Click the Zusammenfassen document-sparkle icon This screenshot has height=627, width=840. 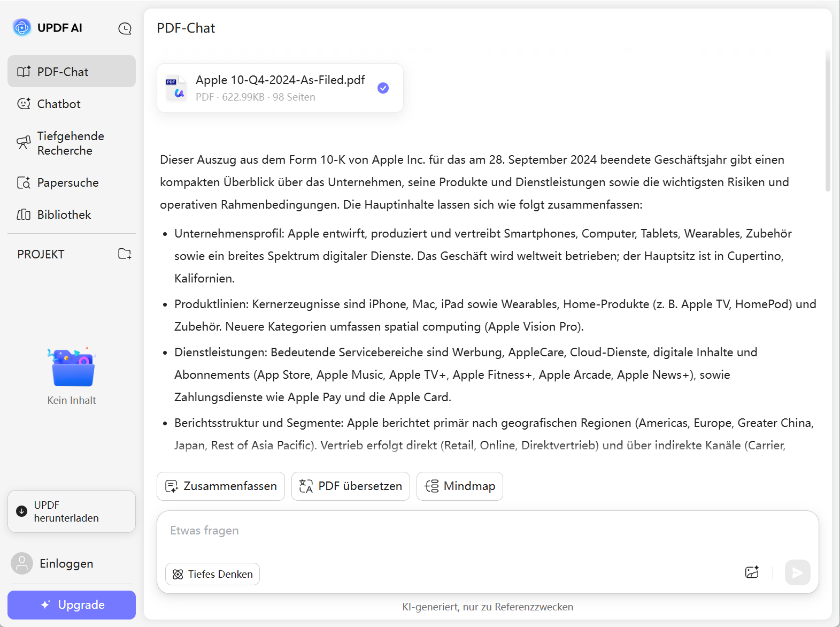[172, 486]
